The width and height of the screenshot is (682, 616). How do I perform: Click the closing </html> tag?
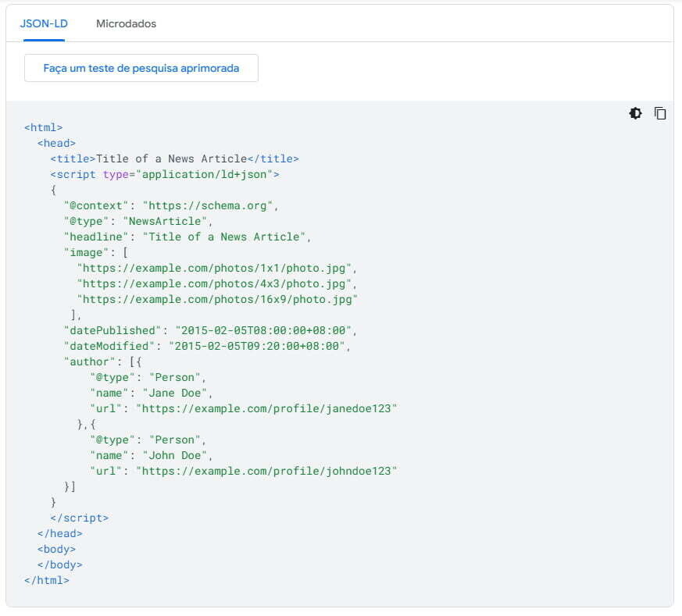click(x=47, y=581)
